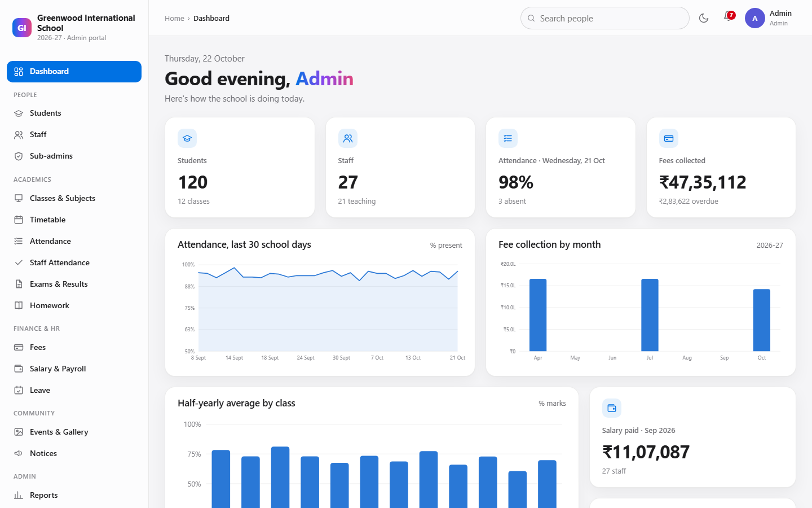Click the Staff card people icon
Screen dimensions: 812x508
(x=348, y=138)
